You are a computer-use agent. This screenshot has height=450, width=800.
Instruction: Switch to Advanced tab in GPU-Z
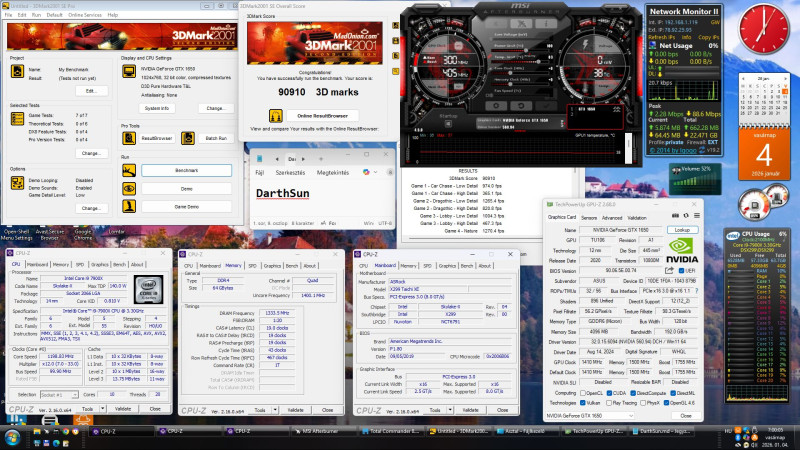click(x=612, y=218)
